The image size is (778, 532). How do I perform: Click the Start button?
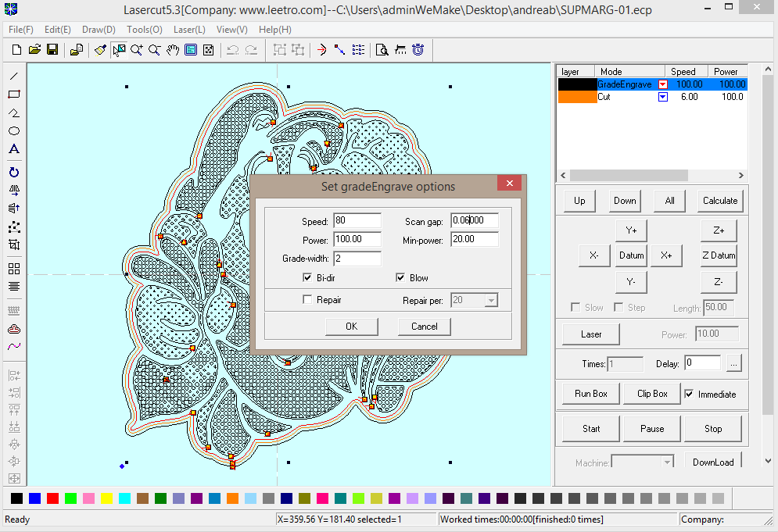coord(591,429)
